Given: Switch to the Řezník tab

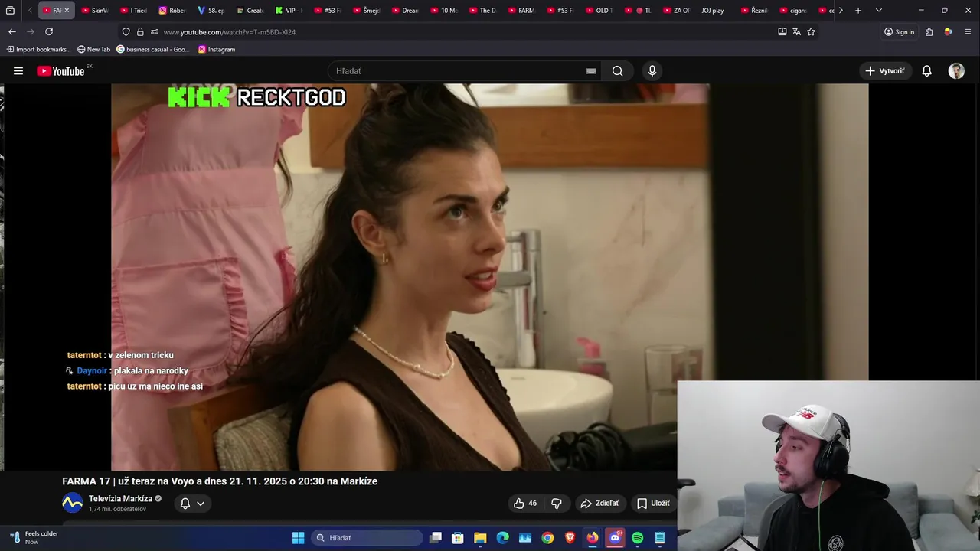Looking at the screenshot, I should pyautogui.click(x=754, y=11).
